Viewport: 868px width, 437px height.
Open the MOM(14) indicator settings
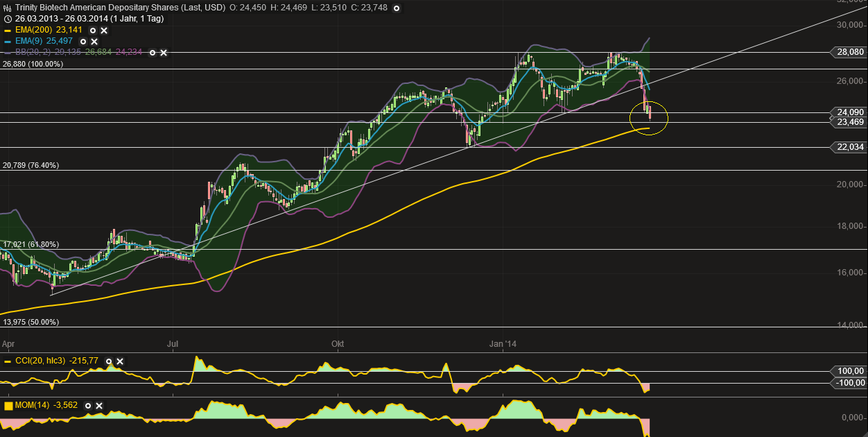click(x=88, y=406)
